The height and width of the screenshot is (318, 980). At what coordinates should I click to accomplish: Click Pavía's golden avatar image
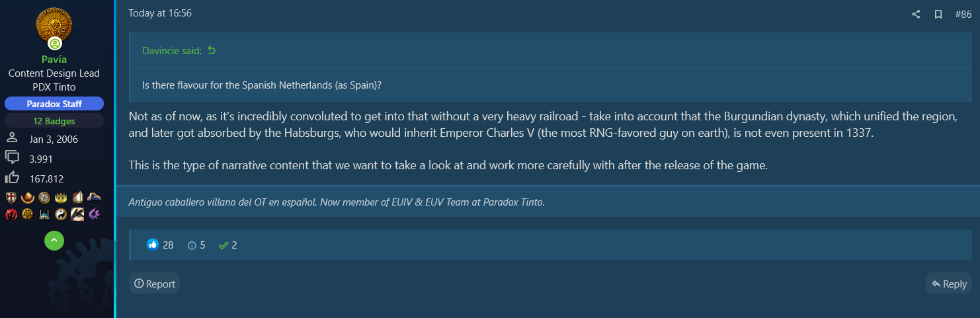54,25
